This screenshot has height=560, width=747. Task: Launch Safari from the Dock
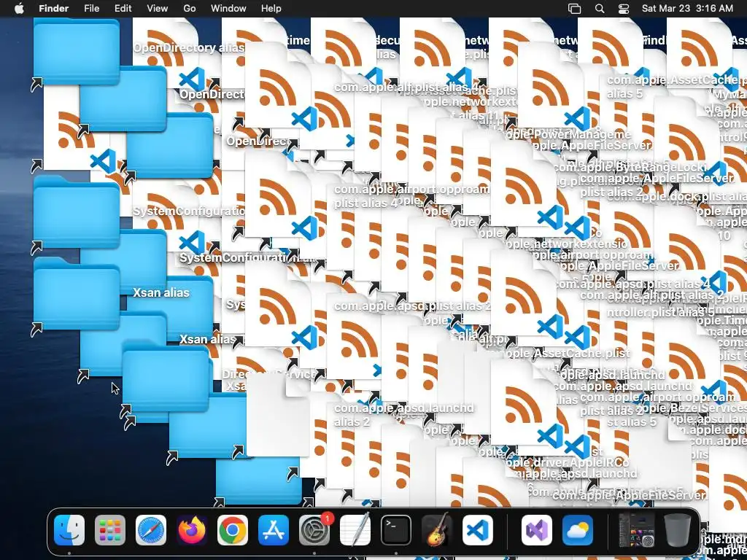[x=151, y=530]
